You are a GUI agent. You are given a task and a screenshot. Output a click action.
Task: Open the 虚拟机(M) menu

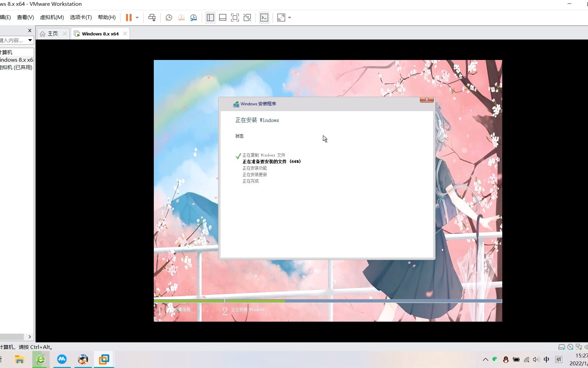(52, 17)
